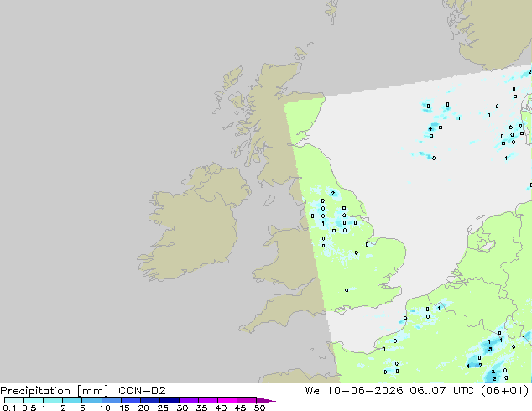
Task: Click the "Precipitation [mm]" title text
Action: 55,391
